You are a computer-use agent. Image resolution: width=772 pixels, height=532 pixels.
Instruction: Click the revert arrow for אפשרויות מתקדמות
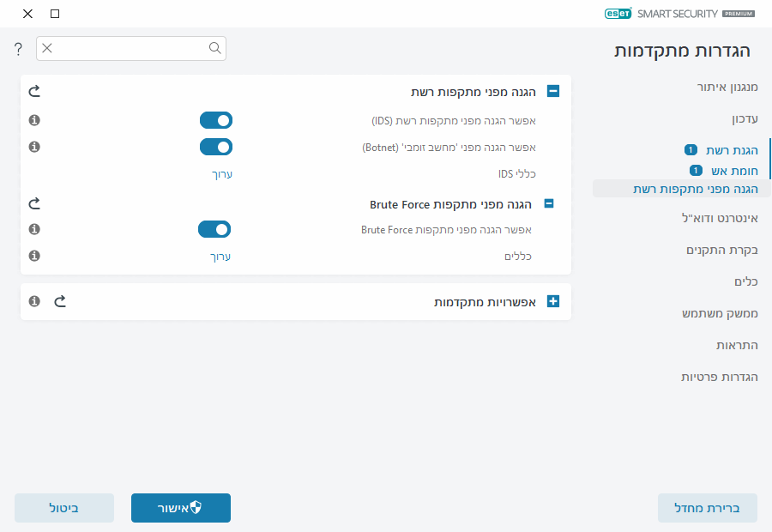tap(60, 301)
